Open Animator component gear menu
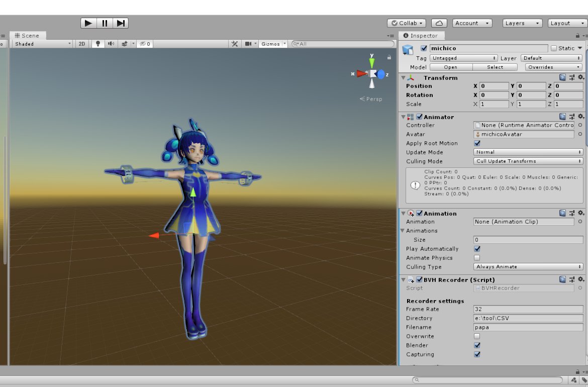Image resolution: width=588 pixels, height=387 pixels. pyautogui.click(x=581, y=117)
